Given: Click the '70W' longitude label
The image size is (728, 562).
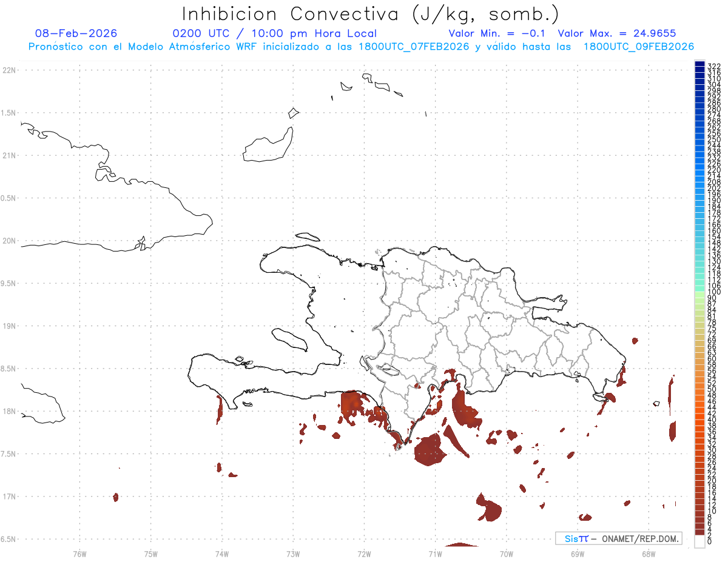Looking at the screenshot, I should coord(507,553).
